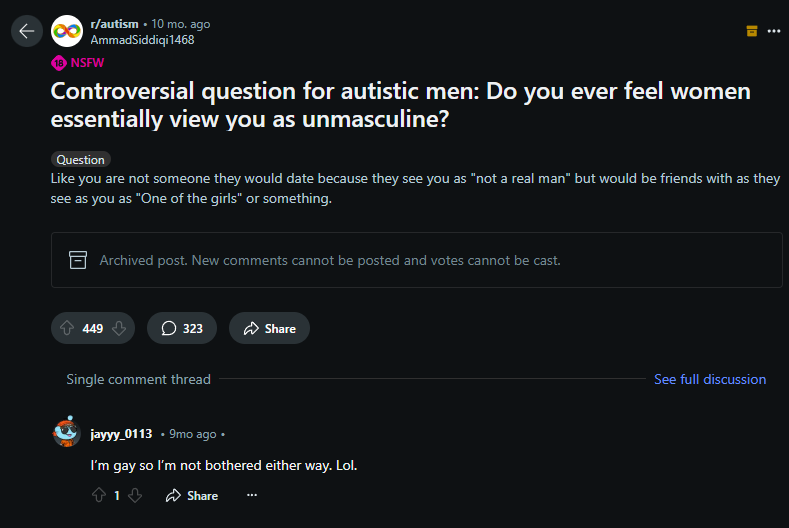Open jayyy_0113's avatar profile picture

point(67,432)
